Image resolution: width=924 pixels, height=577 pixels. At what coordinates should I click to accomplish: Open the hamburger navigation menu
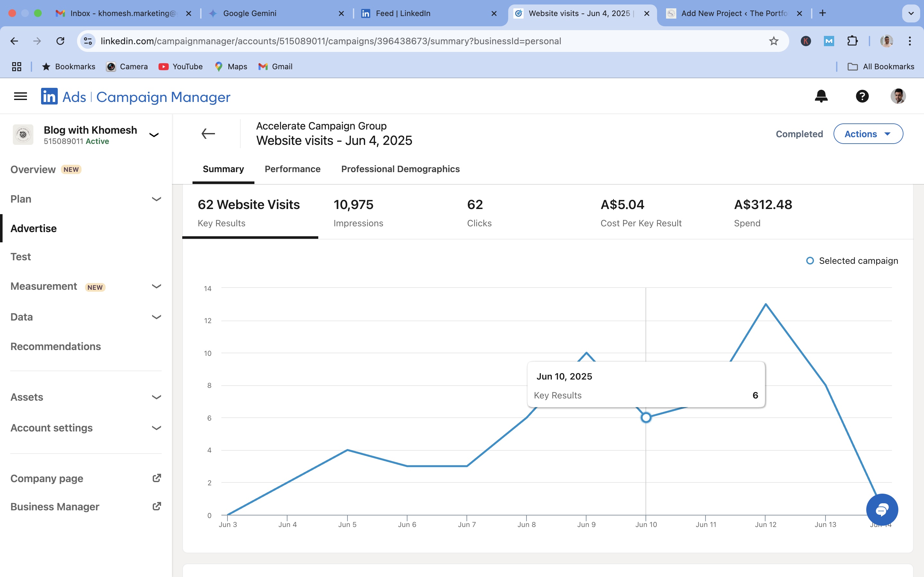[x=20, y=96]
